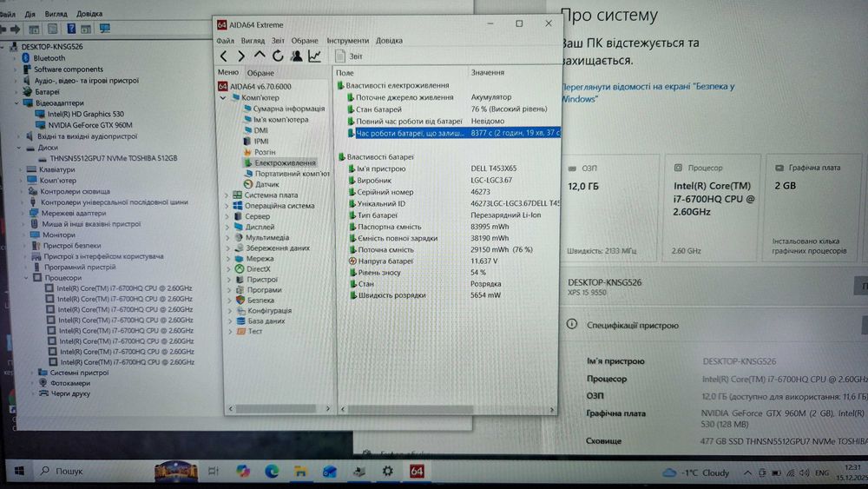Select THNSN5512GPU7 NVMe TOSHIBA disk

click(108, 158)
